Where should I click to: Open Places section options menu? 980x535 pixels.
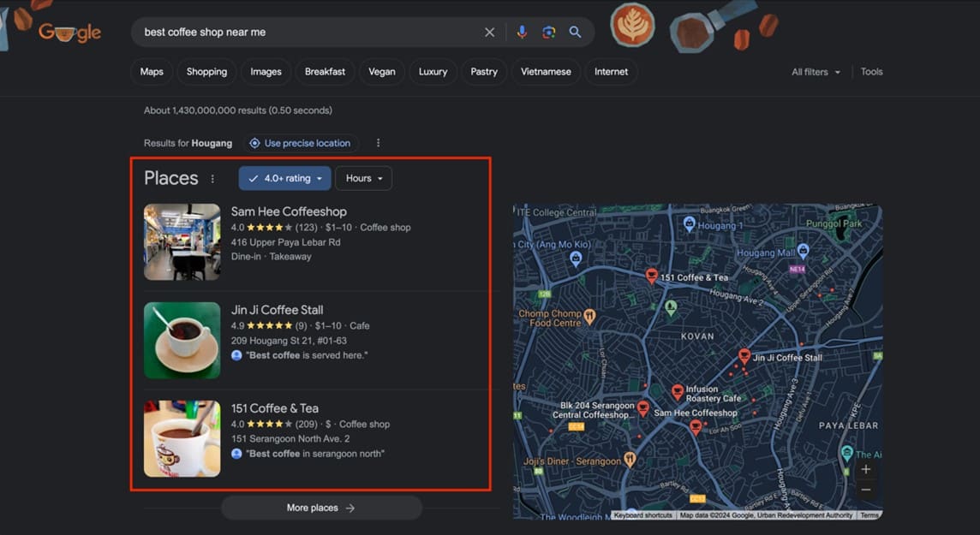click(212, 179)
